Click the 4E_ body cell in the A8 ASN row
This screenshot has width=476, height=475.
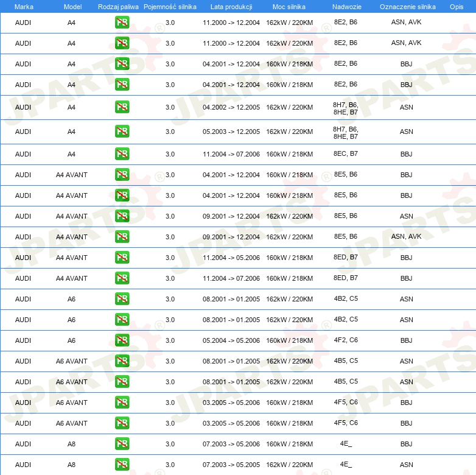coord(346,464)
